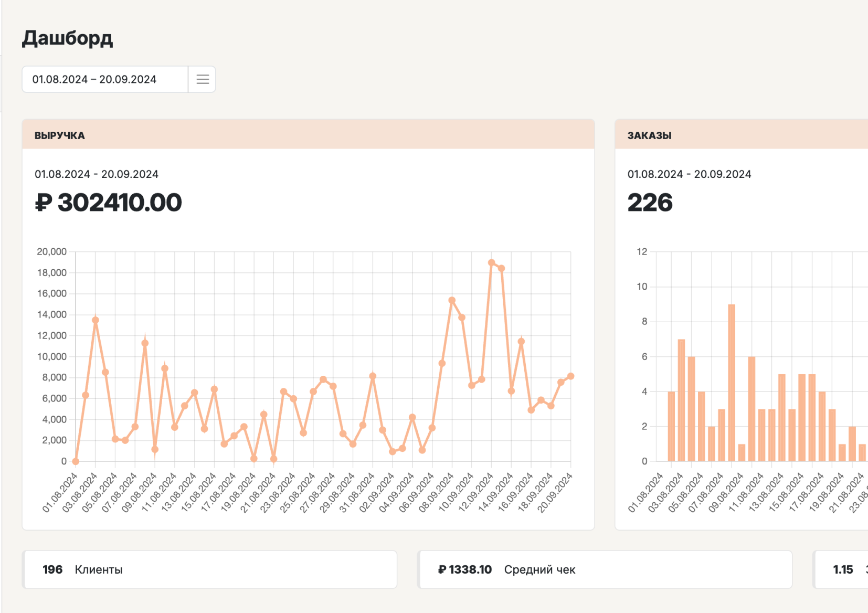This screenshot has height=613, width=868.
Task: Click the 226 orders total
Action: [650, 203]
